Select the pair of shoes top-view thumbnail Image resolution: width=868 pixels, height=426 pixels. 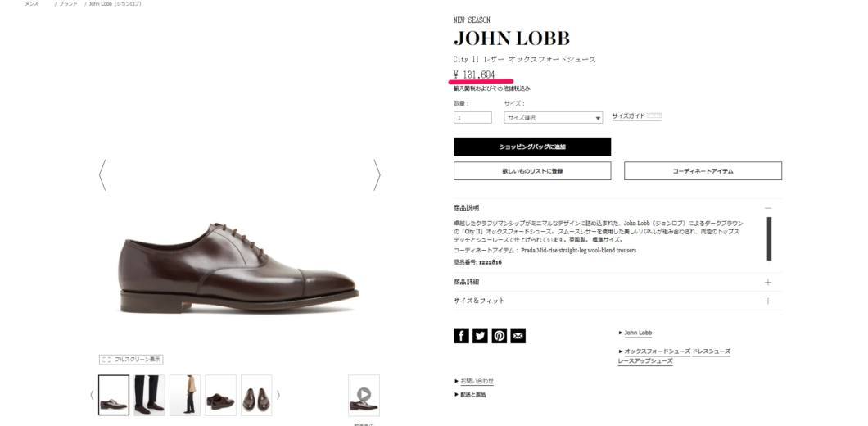coord(256,395)
